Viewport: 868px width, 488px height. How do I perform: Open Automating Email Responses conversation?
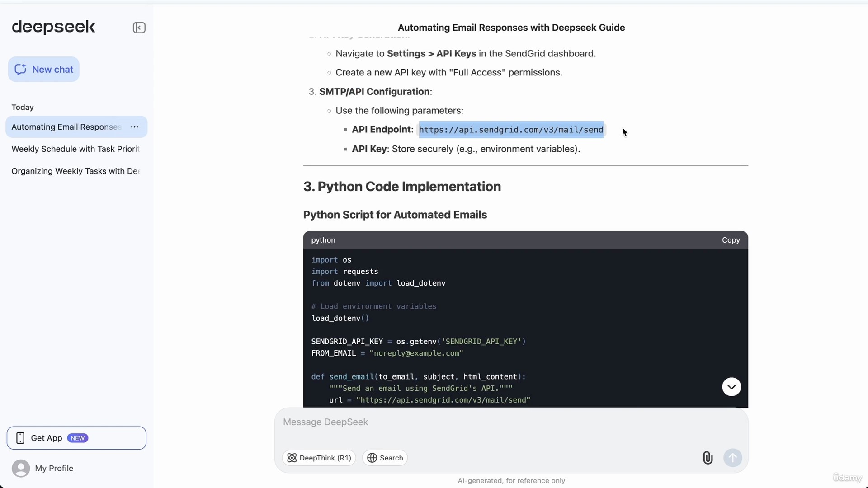coord(66,127)
